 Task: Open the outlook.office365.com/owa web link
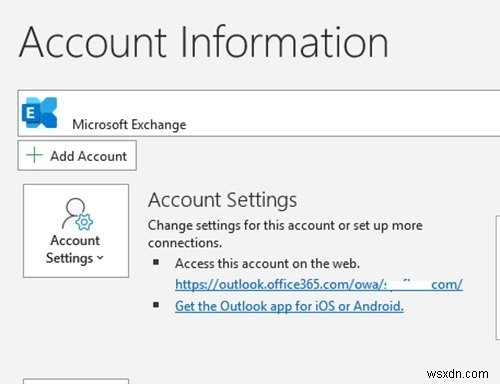(x=319, y=284)
